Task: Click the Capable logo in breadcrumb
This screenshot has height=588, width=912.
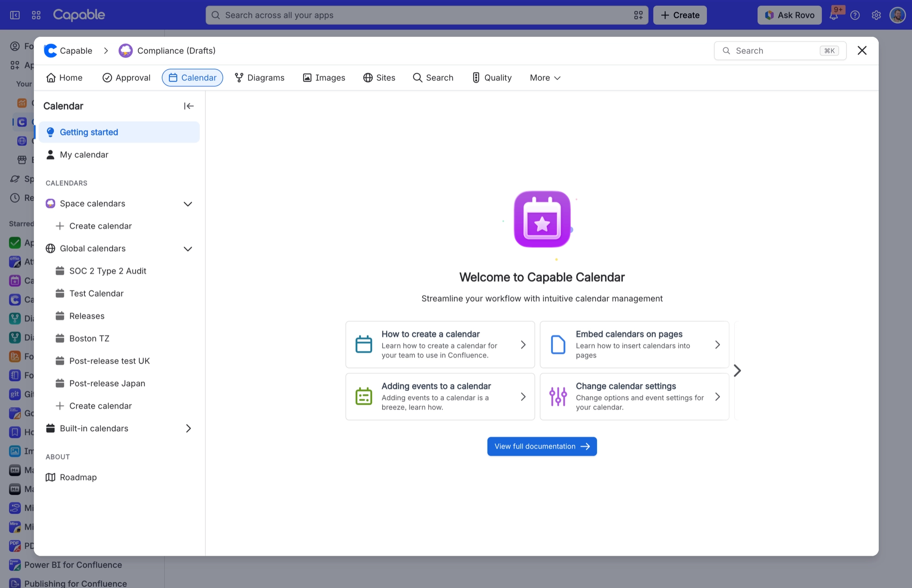Action: (51, 51)
